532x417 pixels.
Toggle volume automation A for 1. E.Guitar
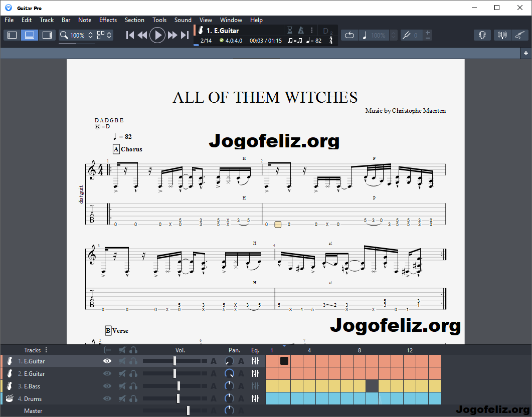pos(214,361)
